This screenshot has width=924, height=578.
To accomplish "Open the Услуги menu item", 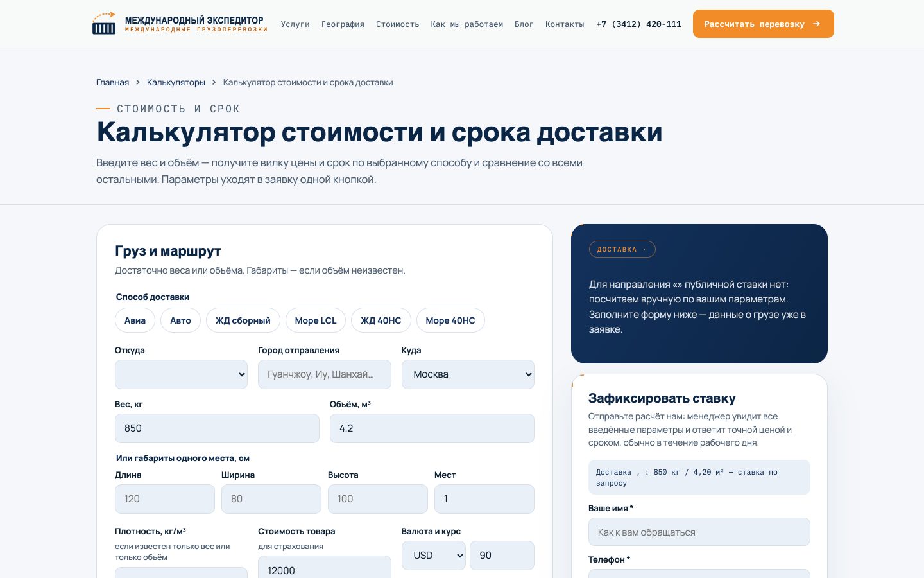I will [295, 24].
